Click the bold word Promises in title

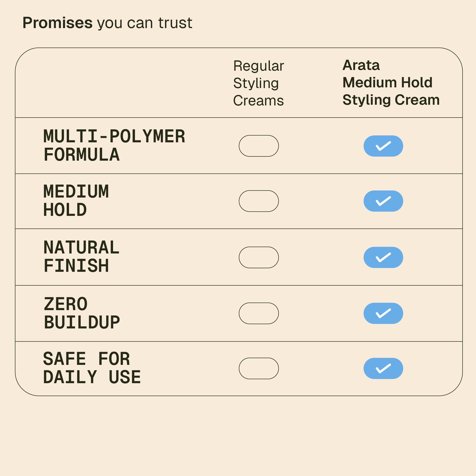pyautogui.click(x=57, y=23)
